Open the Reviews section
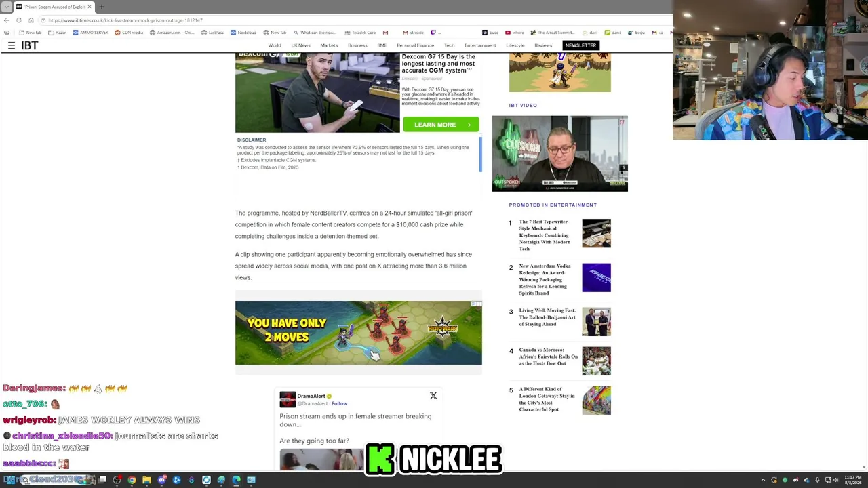The width and height of the screenshot is (868, 488). click(543, 45)
